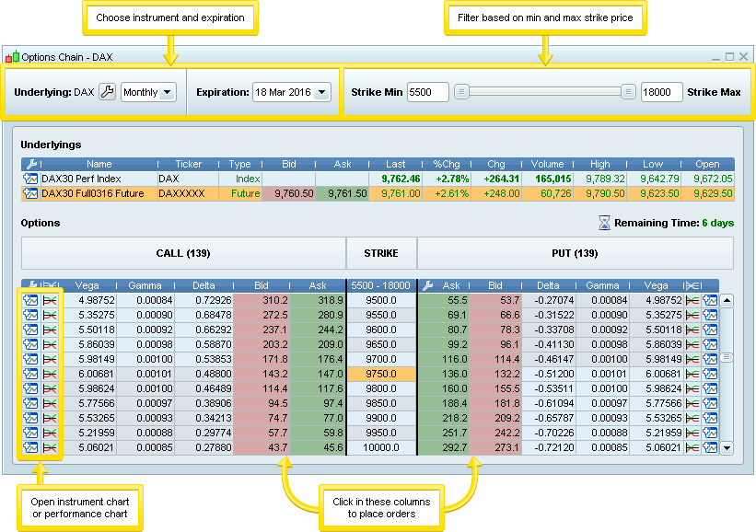
Task: Place order on call ask 147.0
Action: click(318, 374)
